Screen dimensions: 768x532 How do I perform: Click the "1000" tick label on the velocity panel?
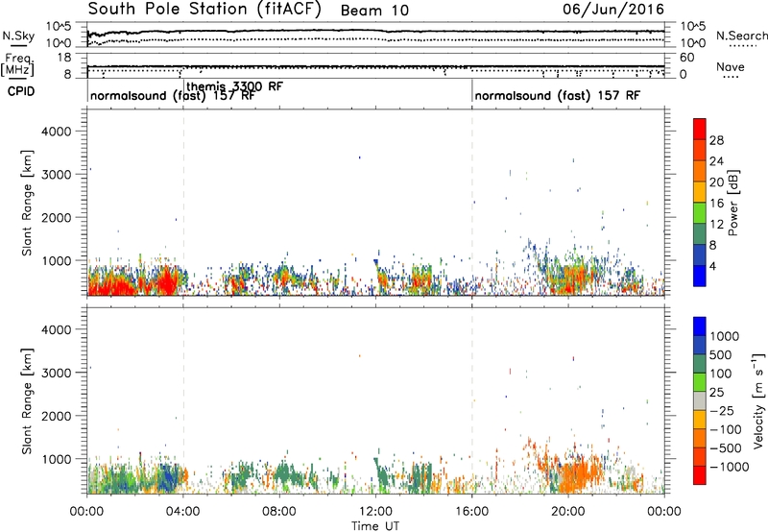[56, 459]
